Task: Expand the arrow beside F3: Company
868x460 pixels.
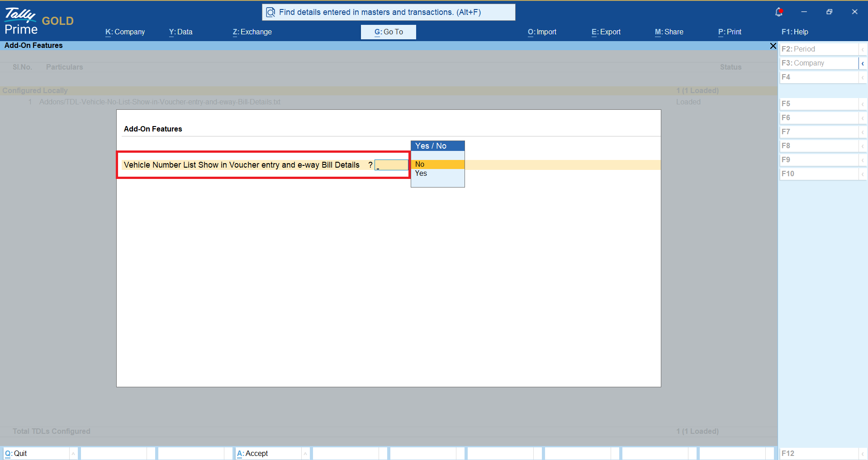Action: pos(863,63)
